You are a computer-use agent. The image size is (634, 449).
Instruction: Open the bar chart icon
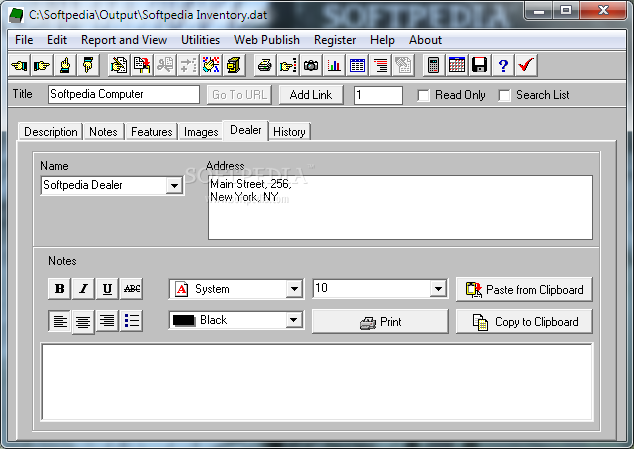coord(334,65)
